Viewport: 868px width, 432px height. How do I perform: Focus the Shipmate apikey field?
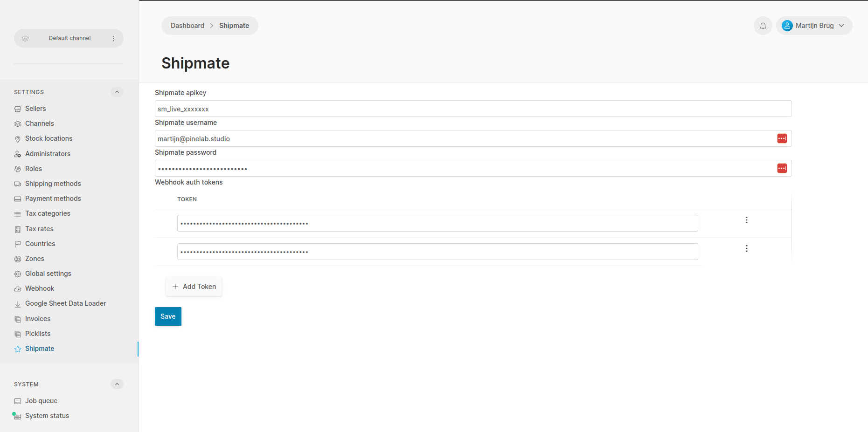coord(473,109)
